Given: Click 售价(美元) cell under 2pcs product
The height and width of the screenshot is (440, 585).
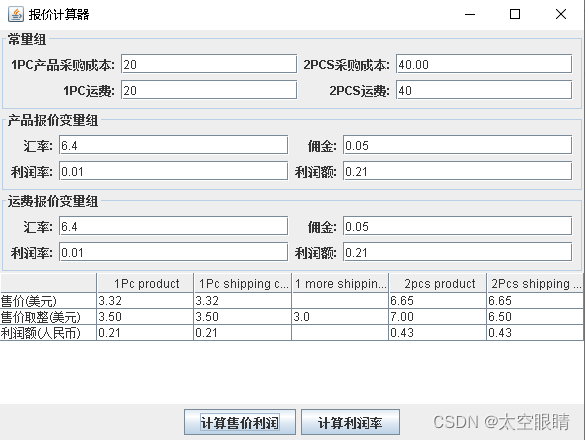Looking at the screenshot, I should click(x=438, y=300).
